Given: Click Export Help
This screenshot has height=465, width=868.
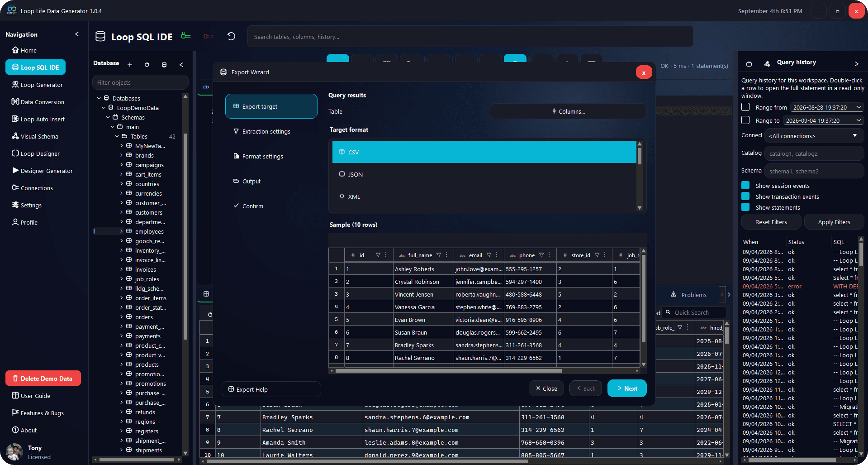Looking at the screenshot, I should (271, 389).
